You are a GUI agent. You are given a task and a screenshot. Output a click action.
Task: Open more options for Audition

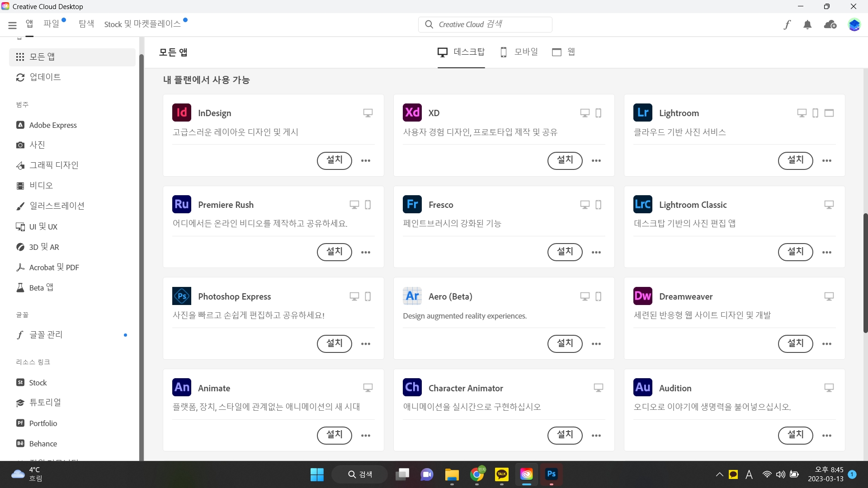coord(827,436)
